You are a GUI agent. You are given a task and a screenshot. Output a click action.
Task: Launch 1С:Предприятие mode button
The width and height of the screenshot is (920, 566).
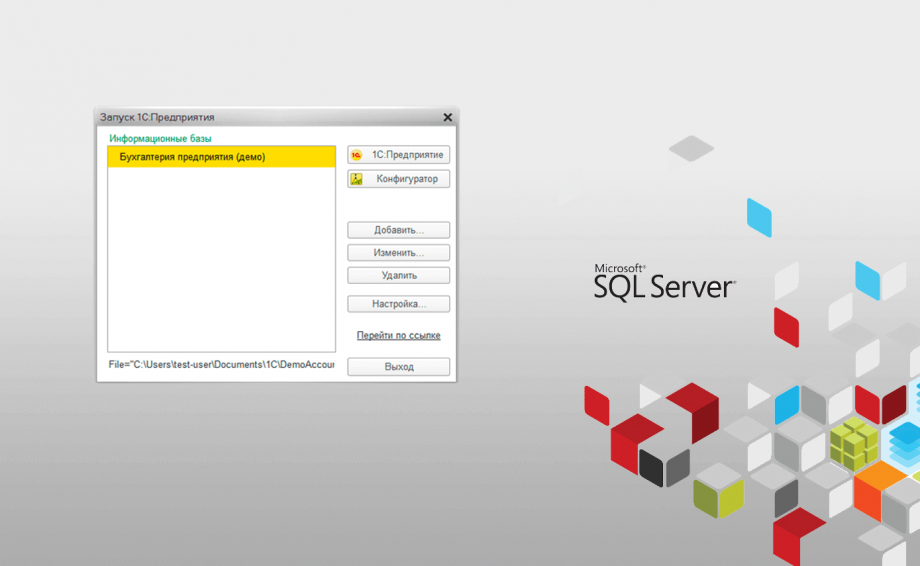[x=398, y=155]
